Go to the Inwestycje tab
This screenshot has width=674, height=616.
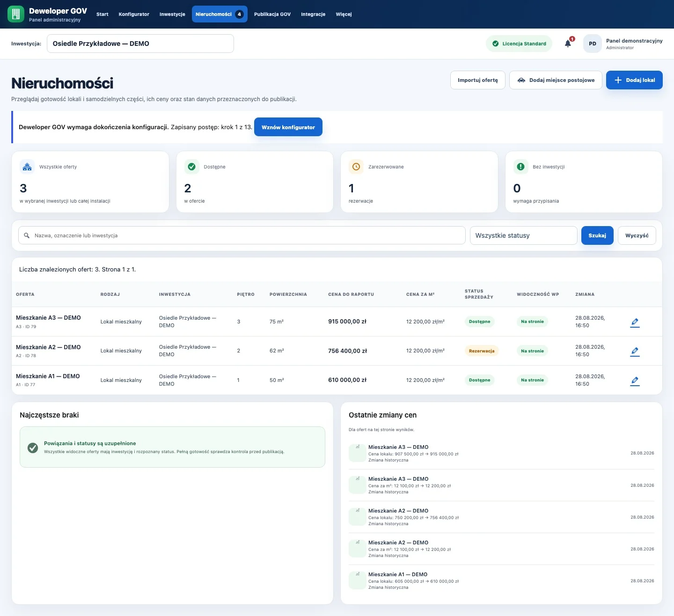coord(172,14)
